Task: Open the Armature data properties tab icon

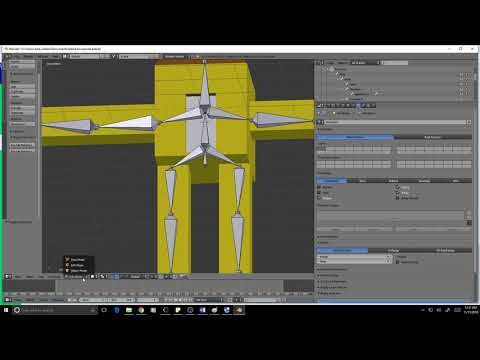Action: [359, 105]
